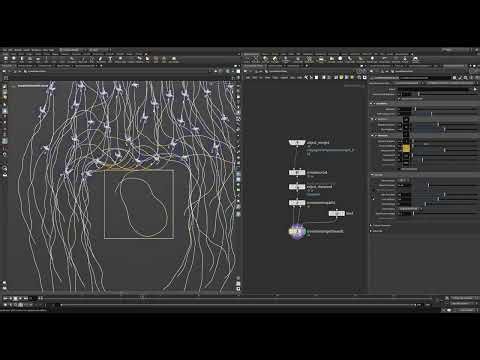Click the node name field in parameter header
The height and width of the screenshot is (360, 480).
pyautogui.click(x=425, y=78)
